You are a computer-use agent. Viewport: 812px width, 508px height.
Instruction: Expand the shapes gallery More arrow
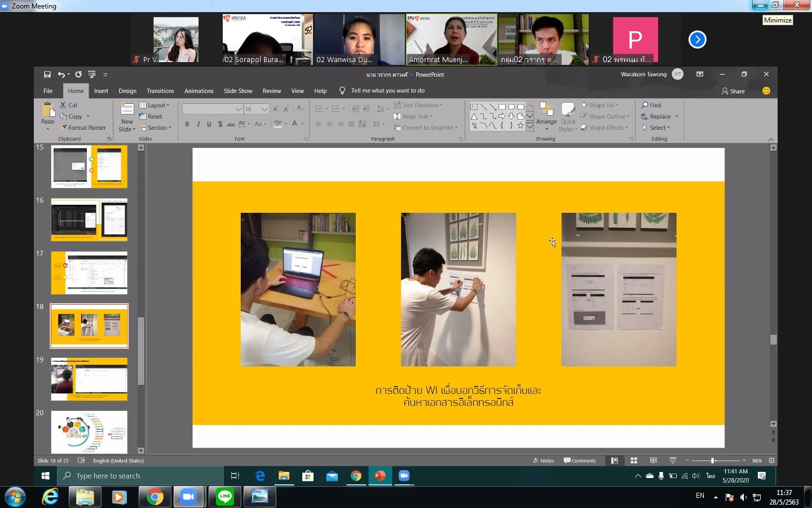529,127
